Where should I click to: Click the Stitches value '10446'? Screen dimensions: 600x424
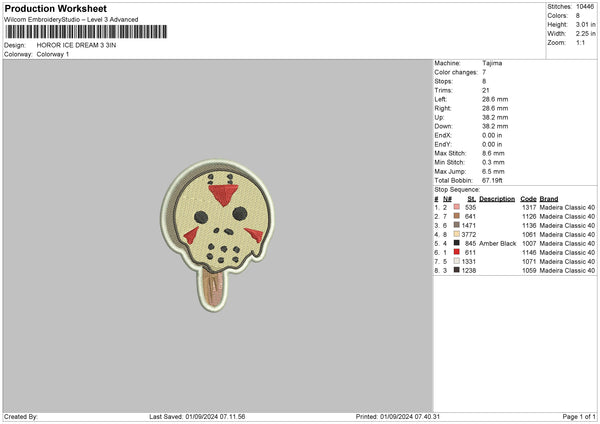point(585,7)
